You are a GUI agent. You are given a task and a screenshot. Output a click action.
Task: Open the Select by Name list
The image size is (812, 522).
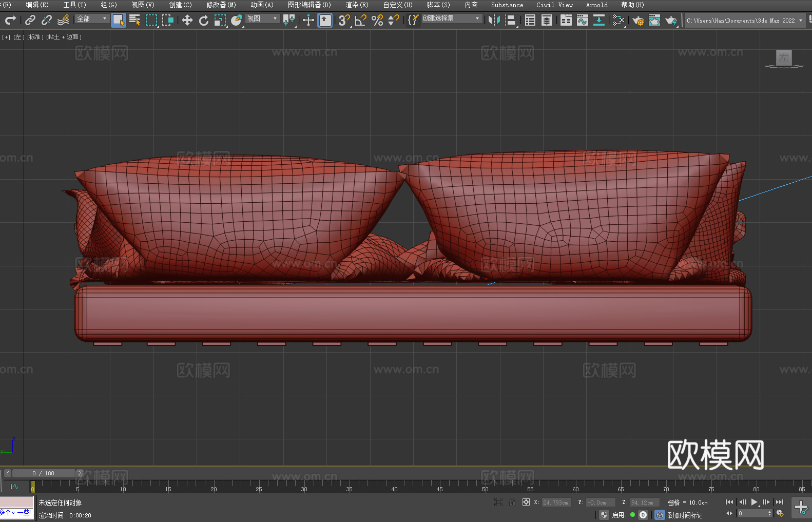tap(134, 20)
